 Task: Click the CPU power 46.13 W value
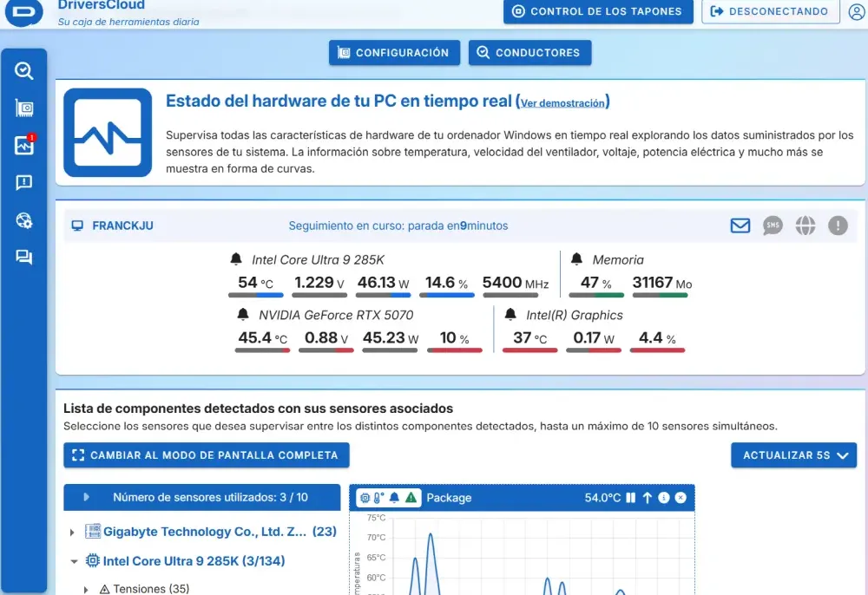tap(383, 283)
